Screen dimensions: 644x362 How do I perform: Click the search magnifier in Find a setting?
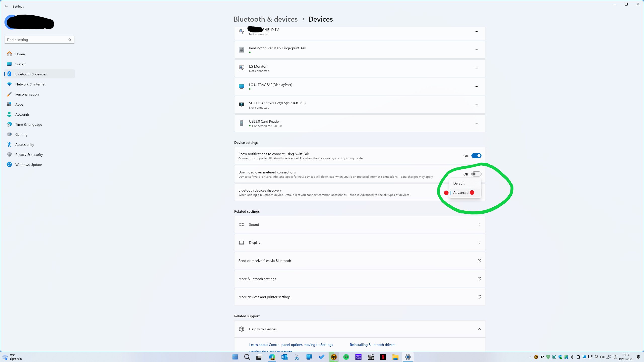70,40
